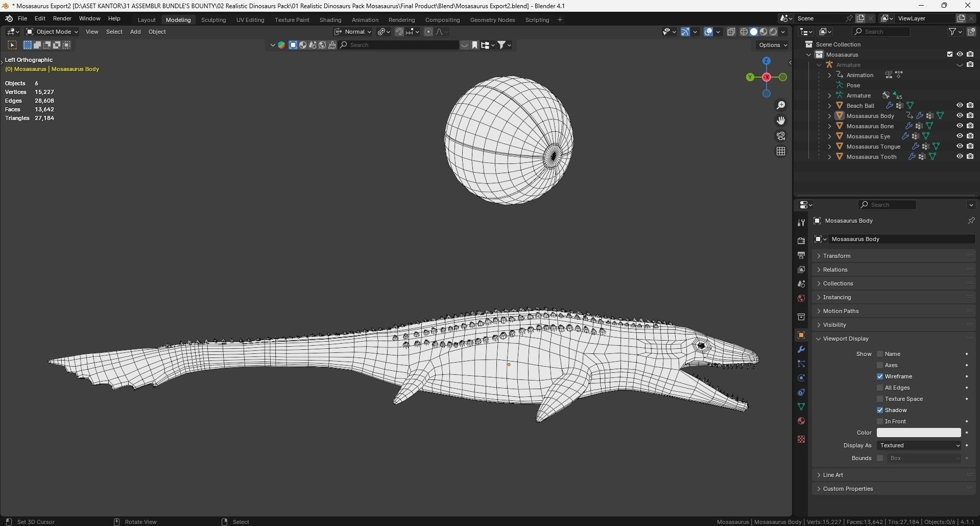This screenshot has width=980, height=526.
Task: Select the Tweak select tool icon
Action: (12, 45)
